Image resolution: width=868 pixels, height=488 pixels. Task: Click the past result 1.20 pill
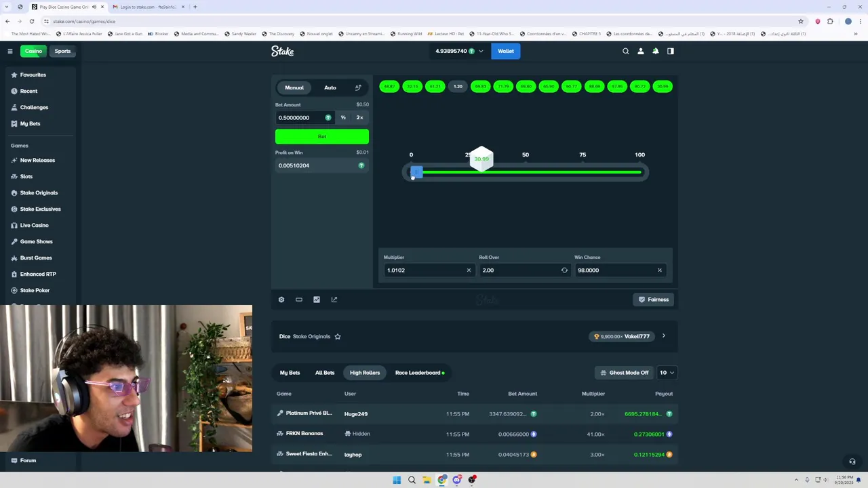458,86
